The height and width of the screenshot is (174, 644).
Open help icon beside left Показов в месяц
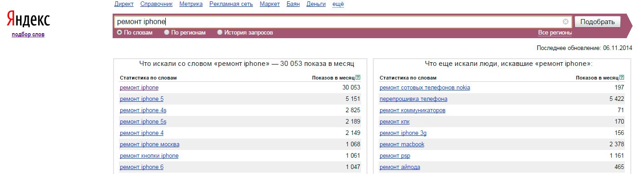coord(358,78)
